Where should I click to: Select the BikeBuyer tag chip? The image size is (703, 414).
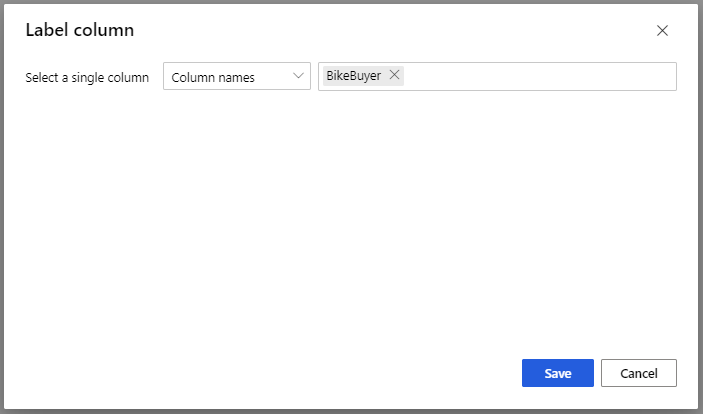tap(355, 76)
